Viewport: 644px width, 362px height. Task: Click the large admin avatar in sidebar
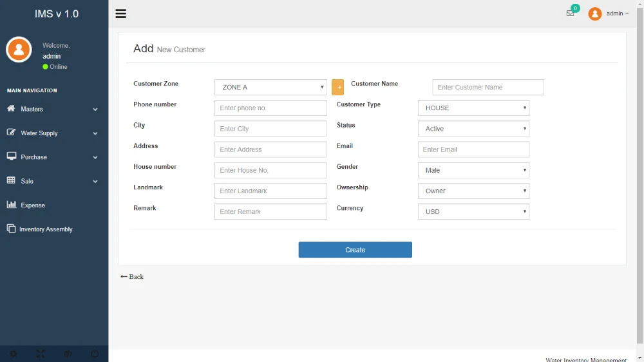tap(19, 50)
